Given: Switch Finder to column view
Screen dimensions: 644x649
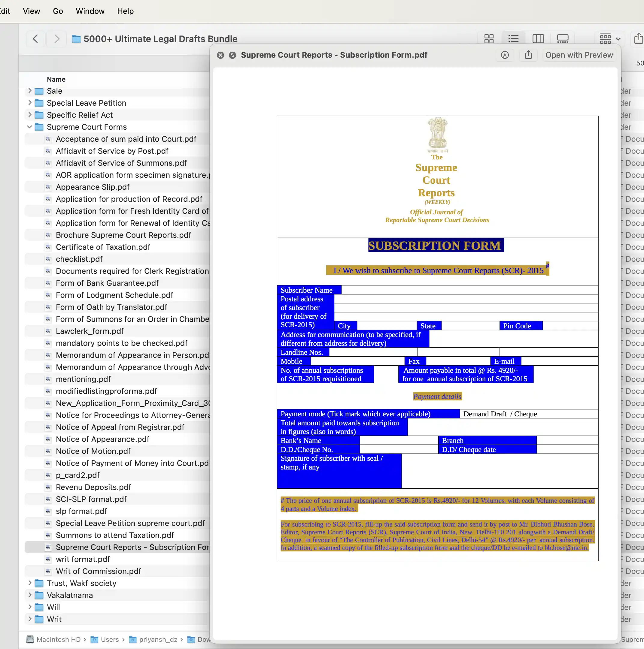Looking at the screenshot, I should pyautogui.click(x=538, y=39).
